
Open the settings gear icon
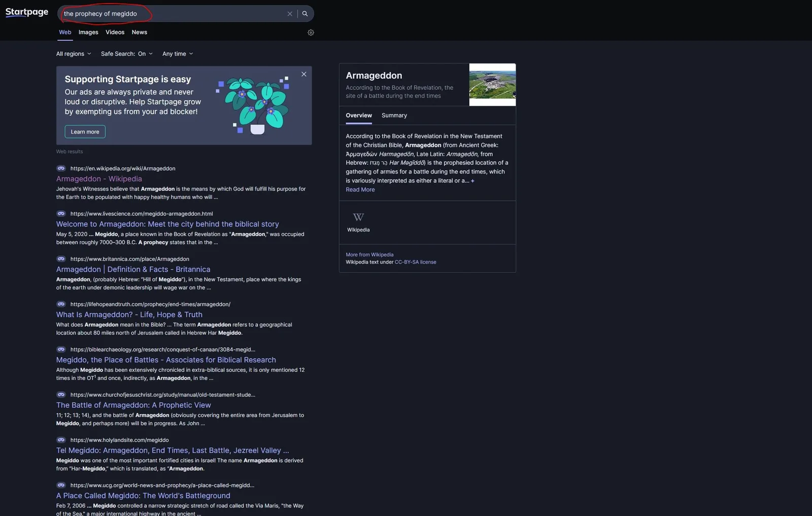(x=311, y=33)
